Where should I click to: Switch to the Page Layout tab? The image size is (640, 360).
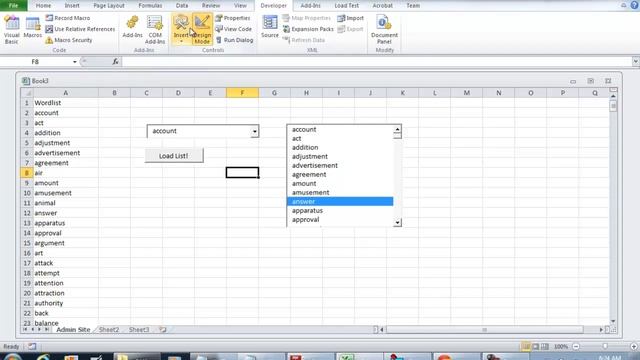tap(109, 5)
